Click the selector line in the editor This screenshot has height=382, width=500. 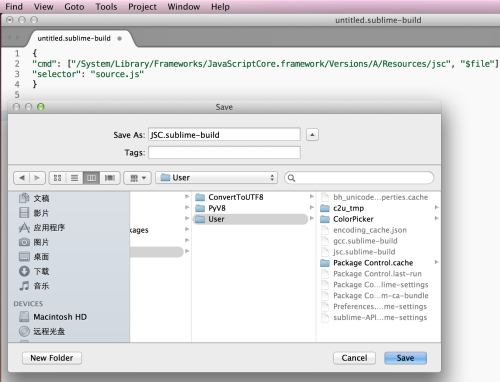88,74
